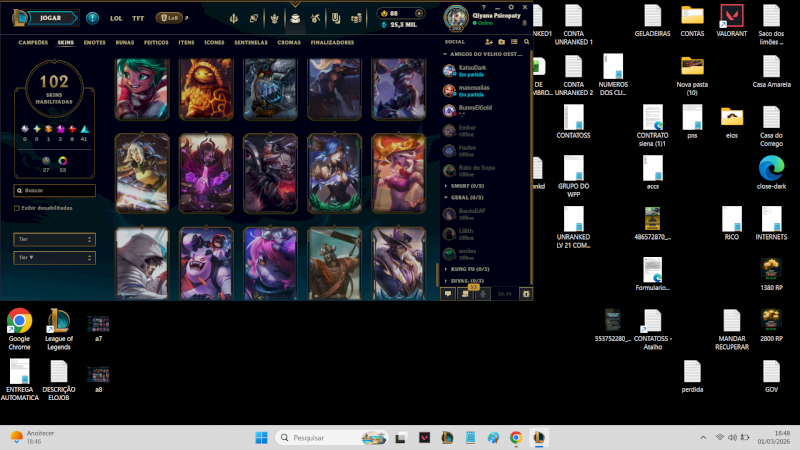800x450 pixels.
Task: Switch to the EMOTES tab
Action: click(94, 42)
